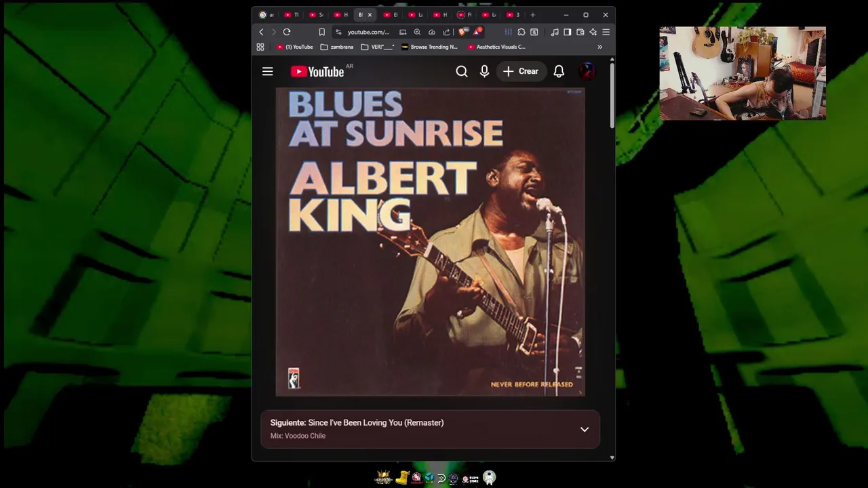Open YouTube search with the magnifier icon
The width and height of the screenshot is (868, 488).
pyautogui.click(x=462, y=71)
